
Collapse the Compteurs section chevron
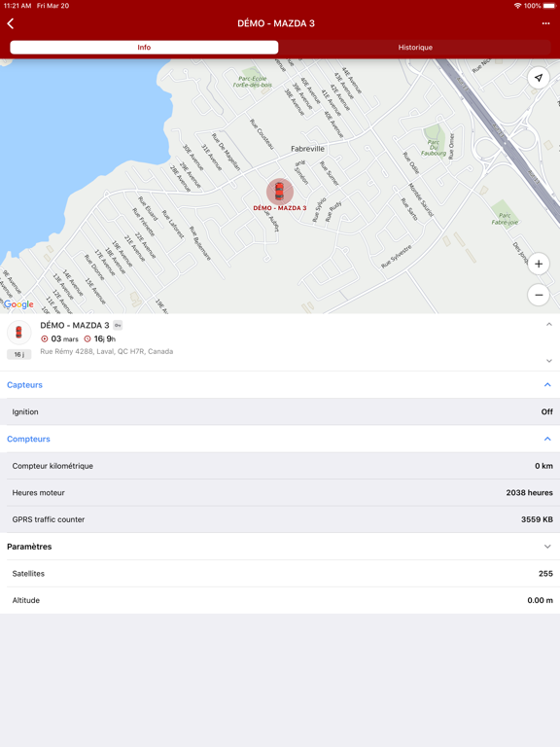(x=547, y=439)
